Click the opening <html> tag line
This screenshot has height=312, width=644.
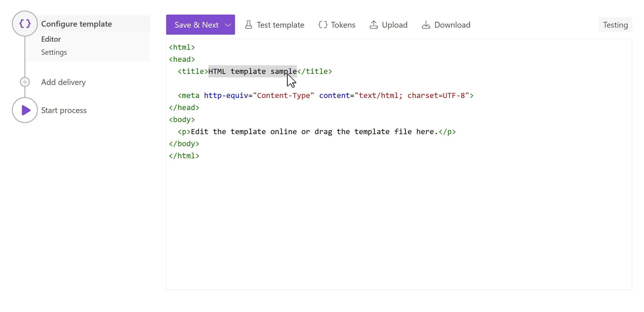[182, 47]
